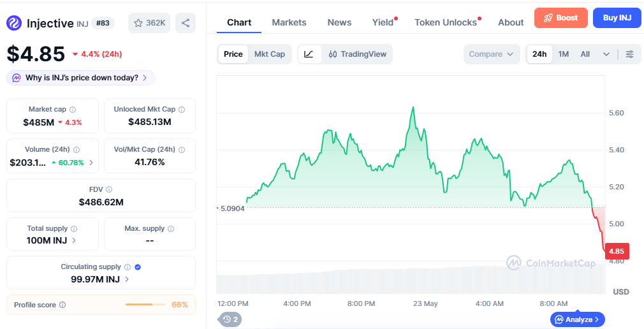Open the Markets tab
644x329 pixels.
click(x=289, y=22)
